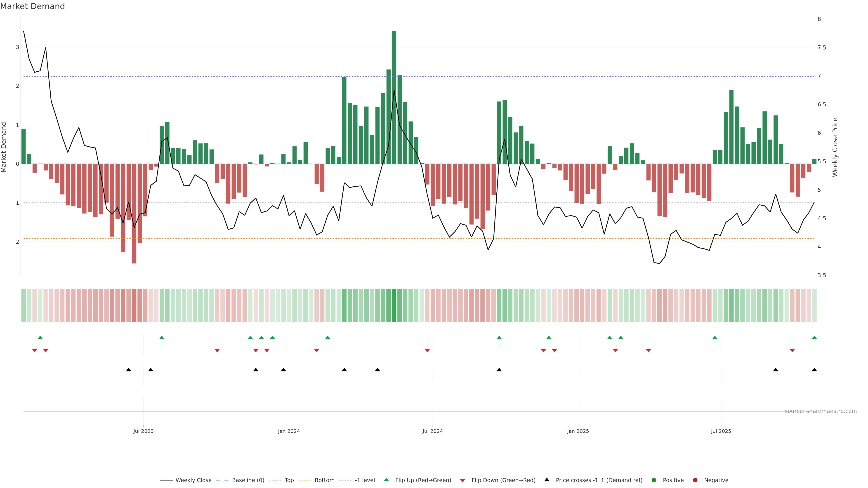Click the green Flip Up legend triangle icon
This screenshot has width=868, height=488.
point(387,480)
